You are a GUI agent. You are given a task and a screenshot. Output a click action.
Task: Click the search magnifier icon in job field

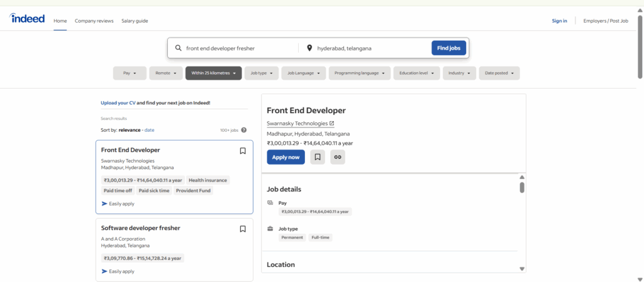click(178, 48)
